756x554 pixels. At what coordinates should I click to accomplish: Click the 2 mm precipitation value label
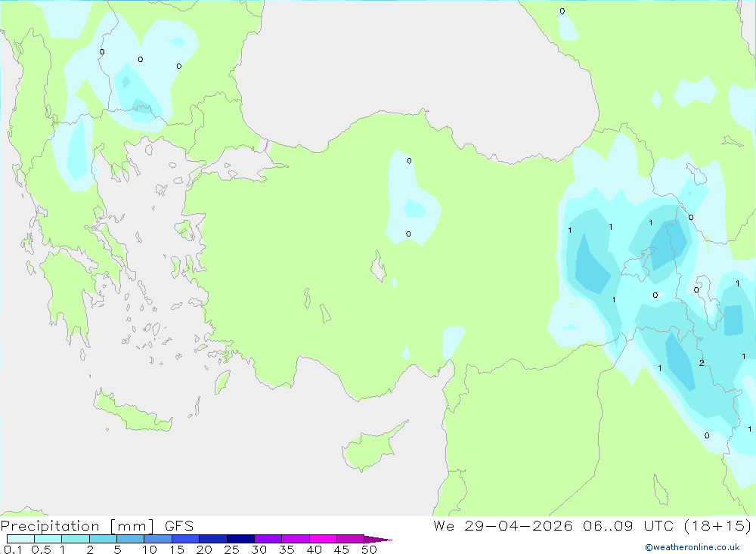click(702, 363)
